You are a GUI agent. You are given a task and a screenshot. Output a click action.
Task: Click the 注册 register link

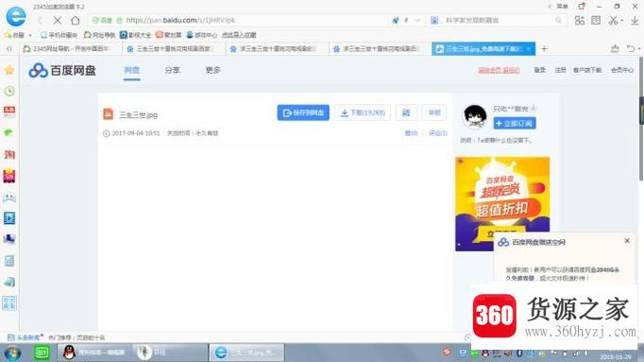[x=560, y=70]
